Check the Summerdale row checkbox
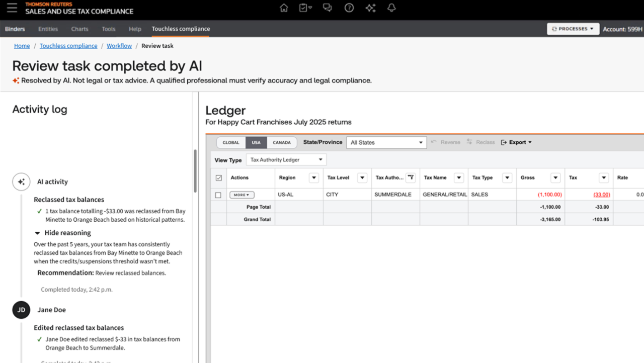The image size is (644, 363). pos(218,195)
